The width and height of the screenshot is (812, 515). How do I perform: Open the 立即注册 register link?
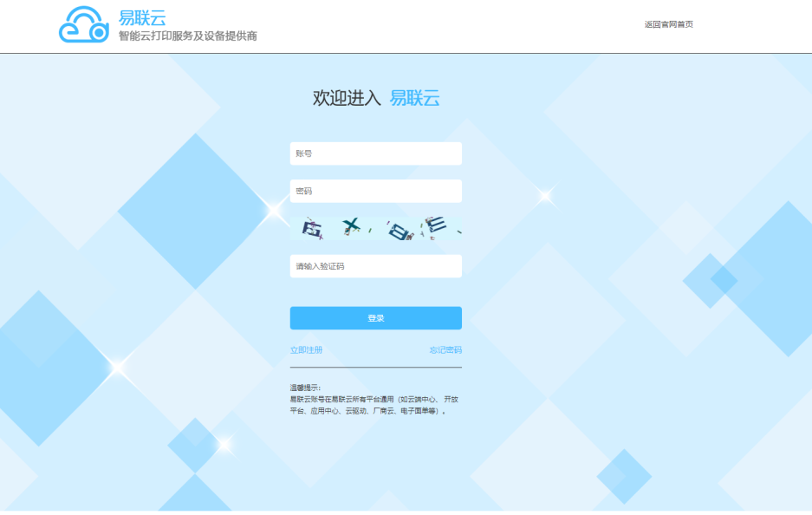pyautogui.click(x=306, y=350)
